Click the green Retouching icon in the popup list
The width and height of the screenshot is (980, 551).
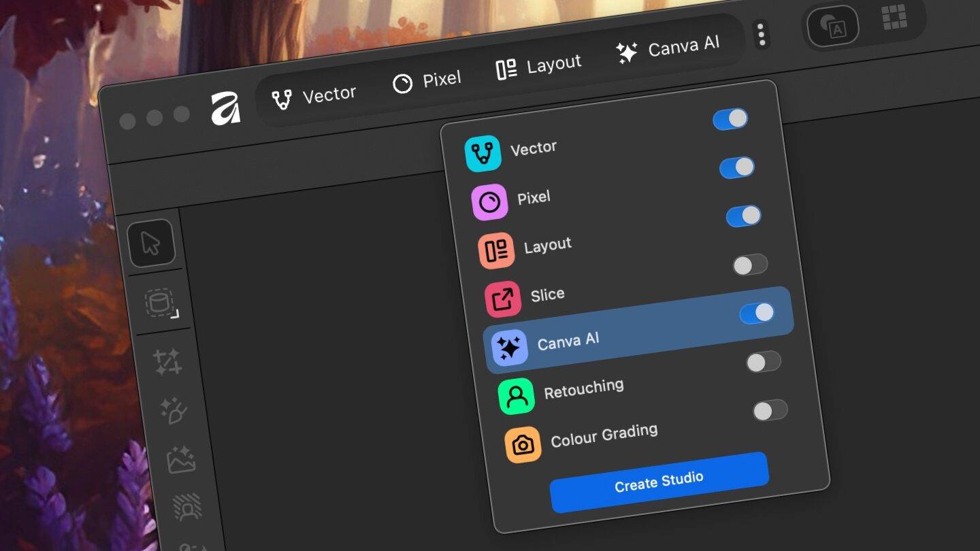[517, 397]
